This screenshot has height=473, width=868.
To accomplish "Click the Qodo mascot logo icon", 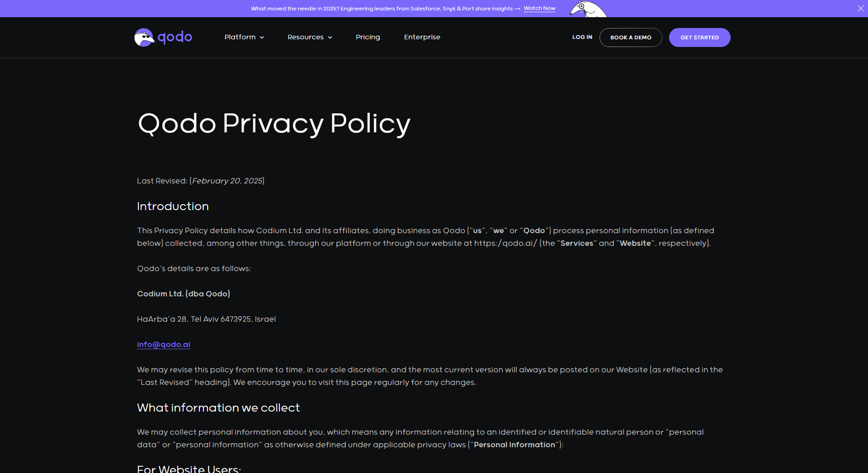I will pos(144,37).
